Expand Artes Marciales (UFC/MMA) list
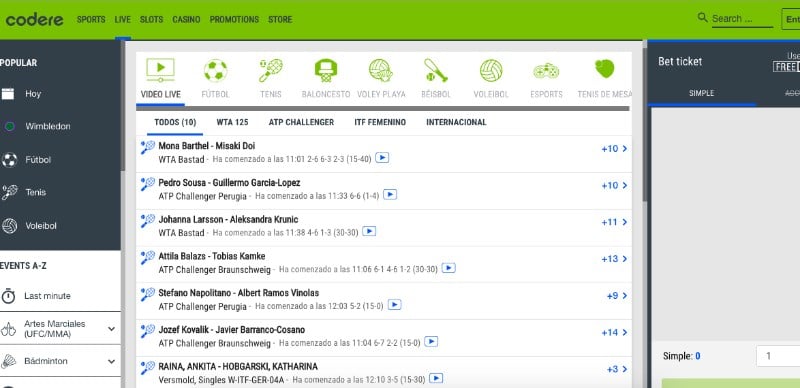 (112, 329)
